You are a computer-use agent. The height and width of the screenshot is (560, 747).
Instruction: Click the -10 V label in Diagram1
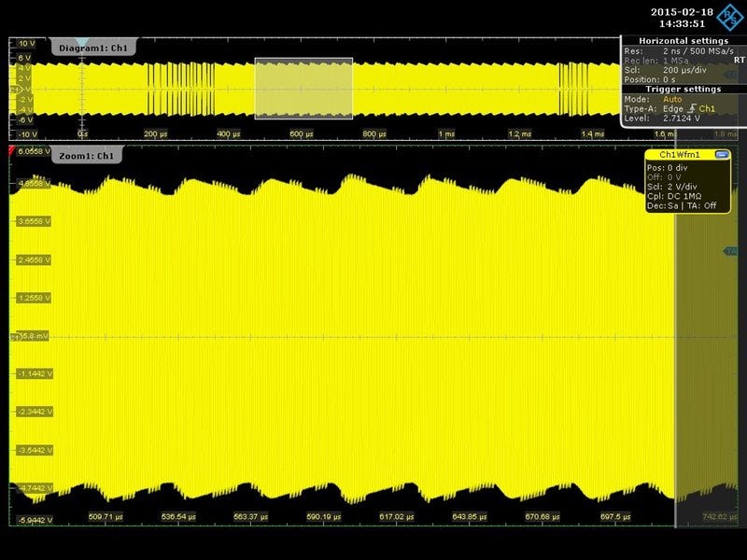[x=27, y=134]
